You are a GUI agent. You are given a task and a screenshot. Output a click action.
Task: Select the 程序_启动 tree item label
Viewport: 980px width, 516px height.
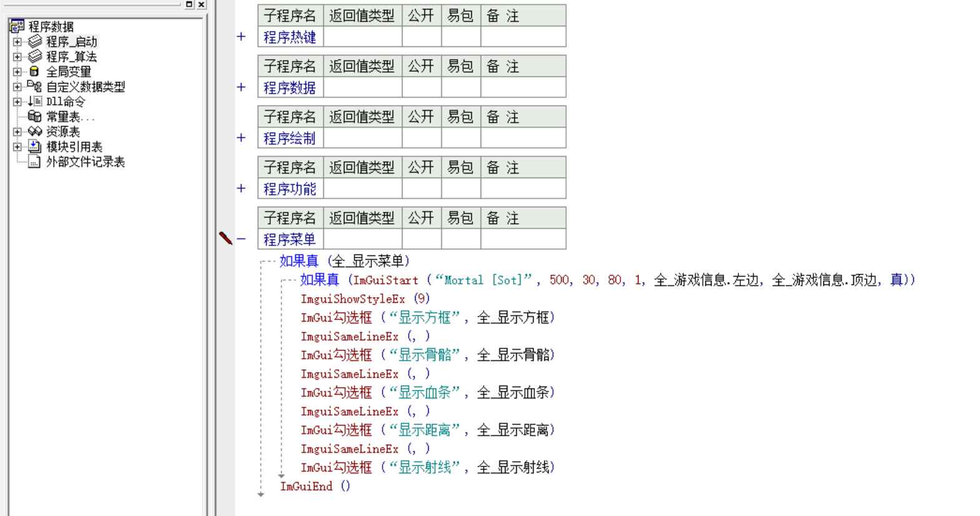tap(71, 42)
